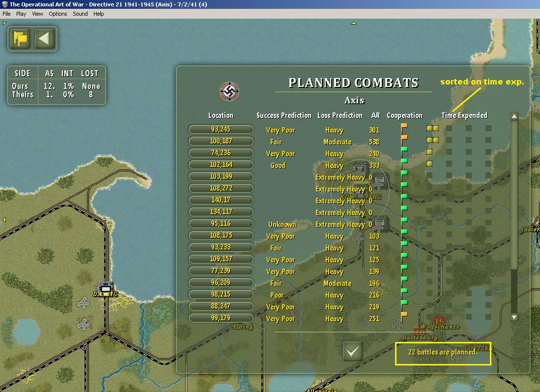540x392 pixels.
Task: Click the Location column header
Action: (221, 115)
